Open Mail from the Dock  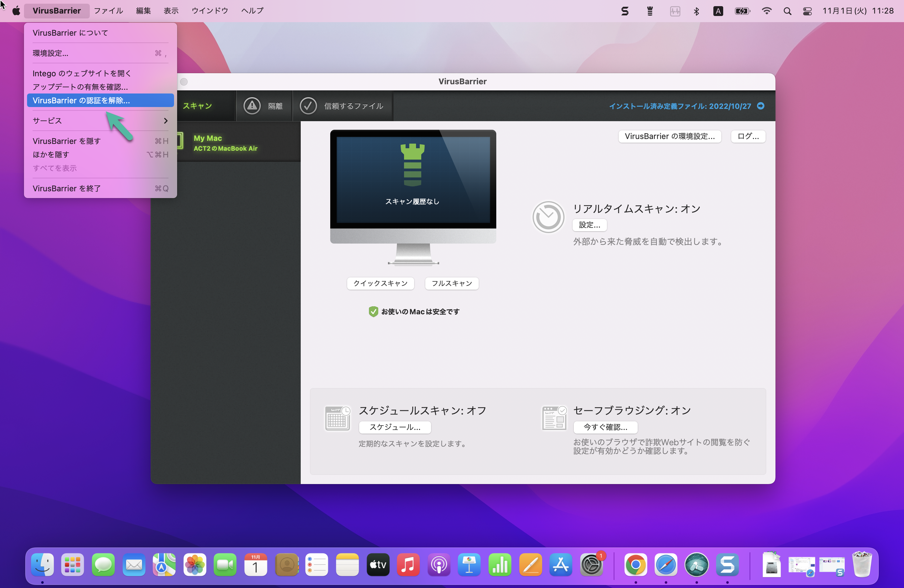(x=134, y=564)
